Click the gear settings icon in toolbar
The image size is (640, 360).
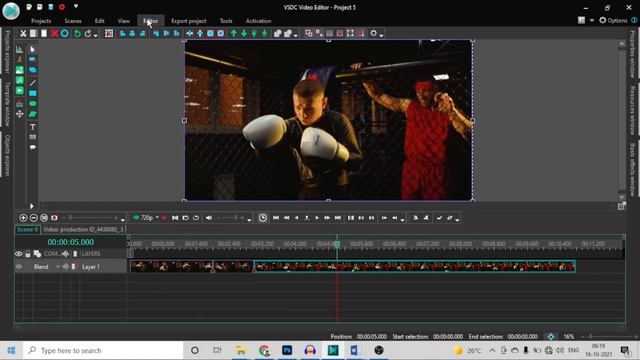(373, 33)
